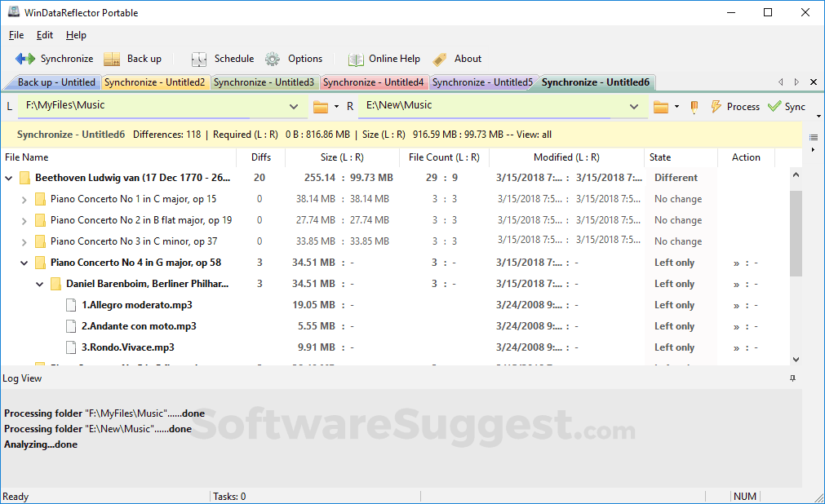Browse folders using left path folder icon
The width and height of the screenshot is (825, 504).
(x=320, y=106)
